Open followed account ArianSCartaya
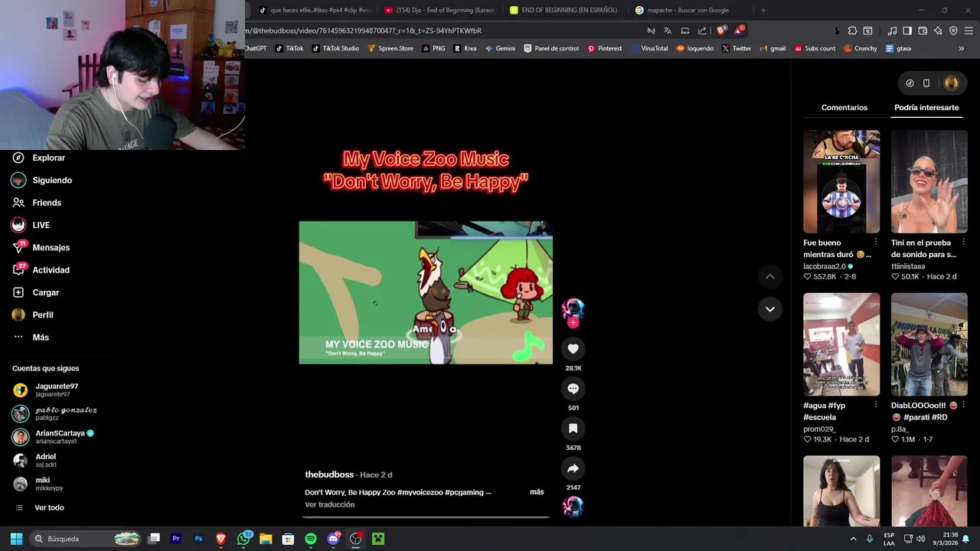 point(54,437)
